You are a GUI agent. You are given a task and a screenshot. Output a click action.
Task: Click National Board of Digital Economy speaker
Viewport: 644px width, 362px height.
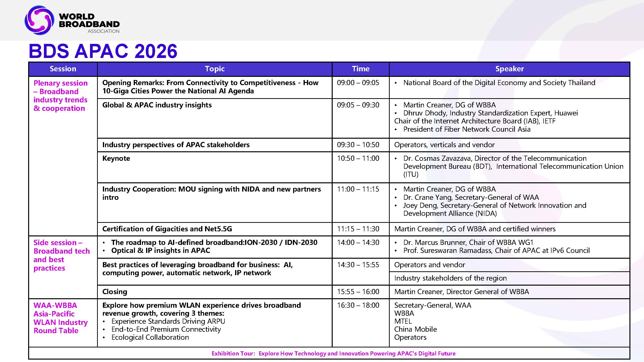[x=499, y=83]
